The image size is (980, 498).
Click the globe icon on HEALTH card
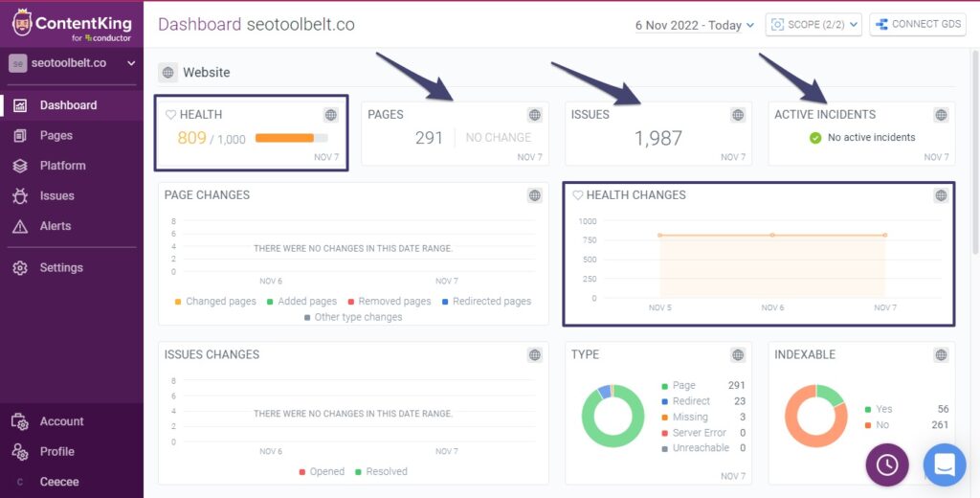click(x=331, y=115)
